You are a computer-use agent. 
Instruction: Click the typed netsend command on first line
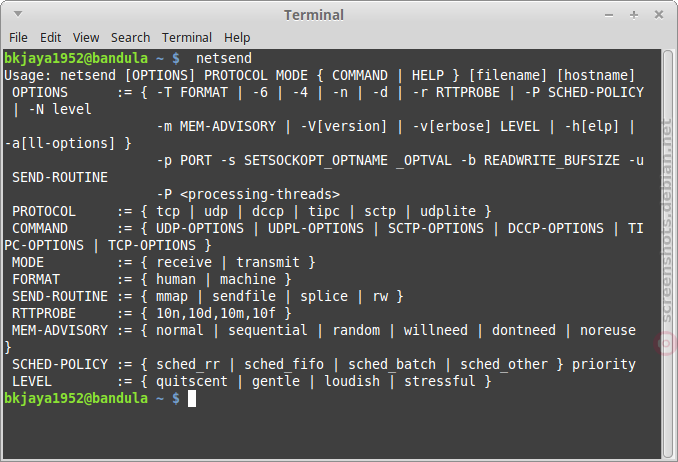pos(224,58)
